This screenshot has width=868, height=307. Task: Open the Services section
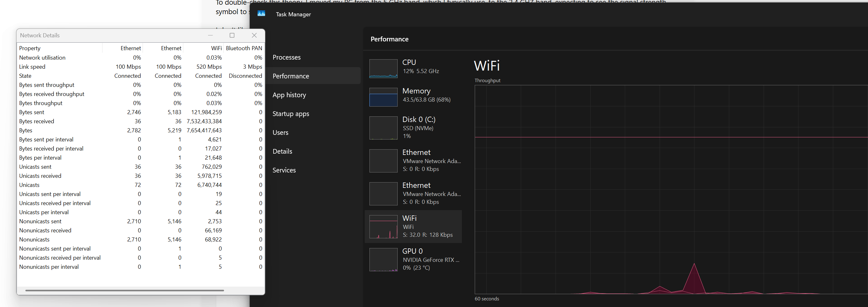coord(284,170)
